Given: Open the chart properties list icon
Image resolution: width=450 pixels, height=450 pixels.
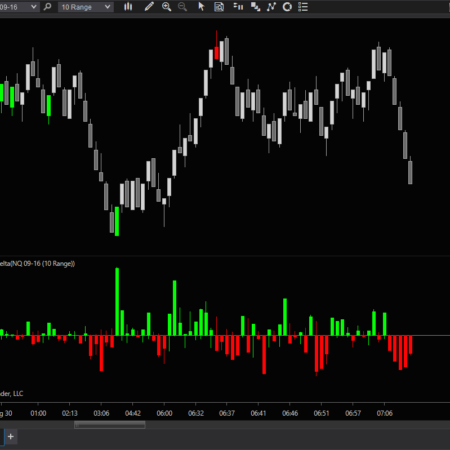Looking at the screenshot, I should coord(303,7).
